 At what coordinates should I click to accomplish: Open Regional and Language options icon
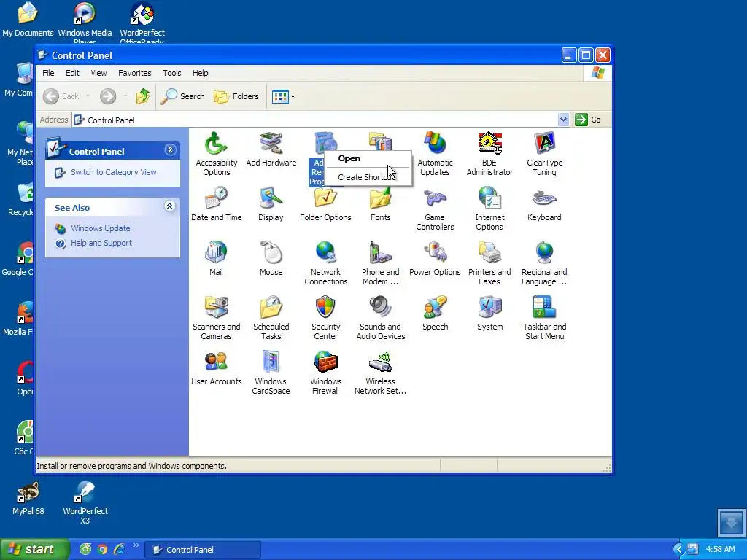(x=544, y=263)
